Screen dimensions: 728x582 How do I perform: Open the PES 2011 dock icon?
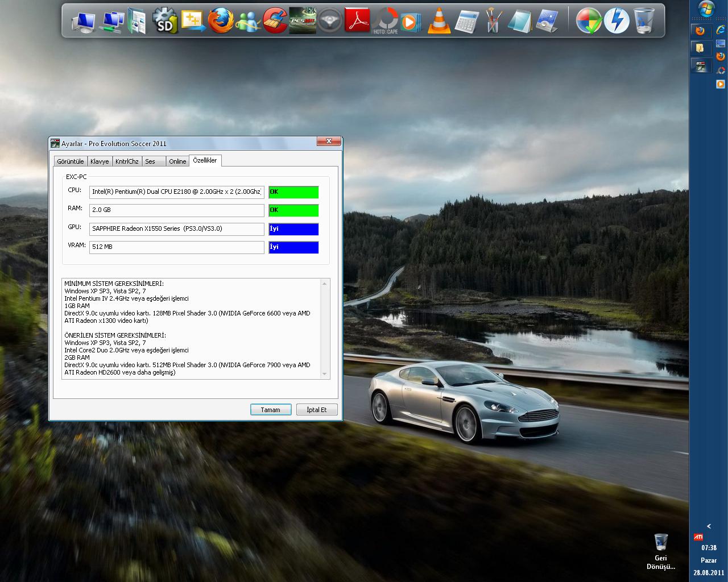(x=303, y=21)
